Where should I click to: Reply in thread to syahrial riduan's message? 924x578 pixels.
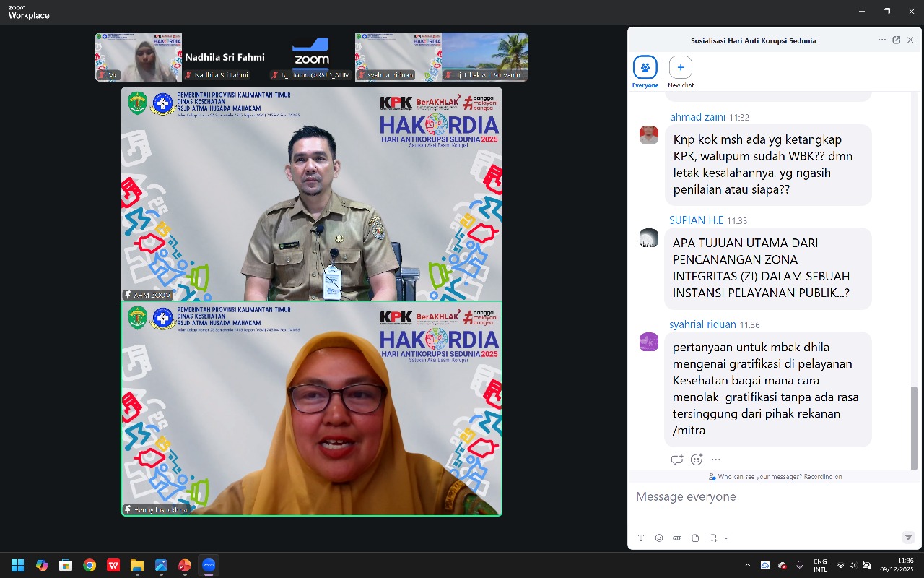click(x=677, y=460)
